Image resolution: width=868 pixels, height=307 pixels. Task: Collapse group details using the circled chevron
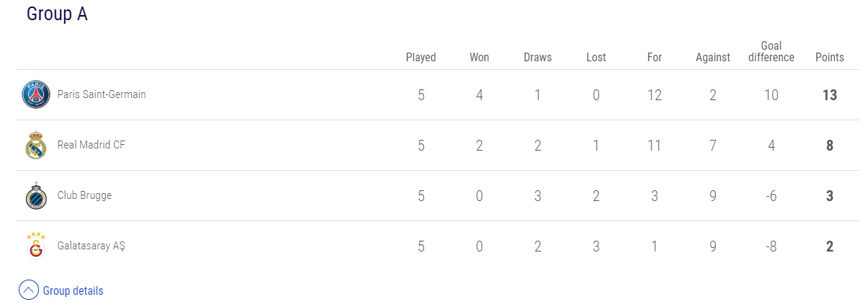pyautogui.click(x=28, y=290)
